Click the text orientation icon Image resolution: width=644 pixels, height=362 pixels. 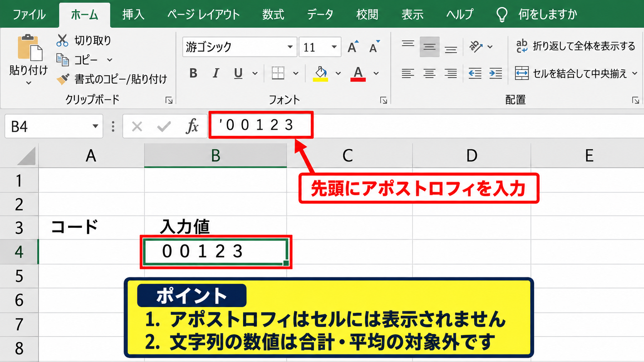476,47
